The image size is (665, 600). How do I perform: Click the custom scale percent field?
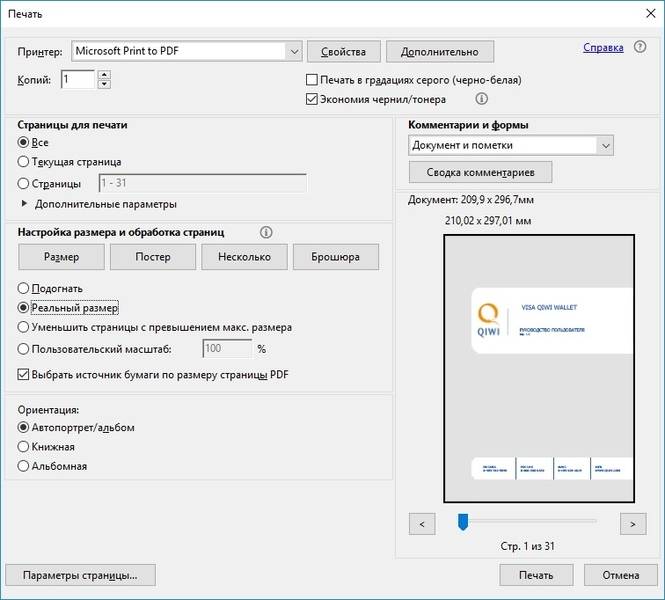coord(227,349)
